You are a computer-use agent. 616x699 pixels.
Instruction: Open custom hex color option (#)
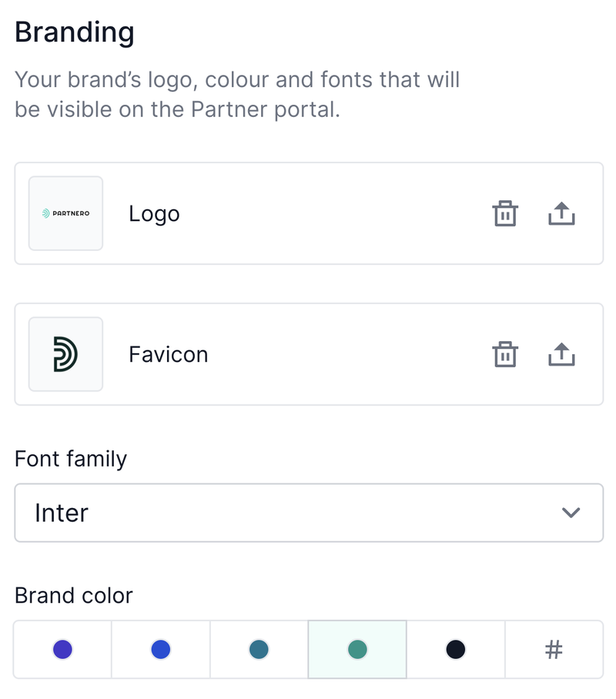point(554,650)
